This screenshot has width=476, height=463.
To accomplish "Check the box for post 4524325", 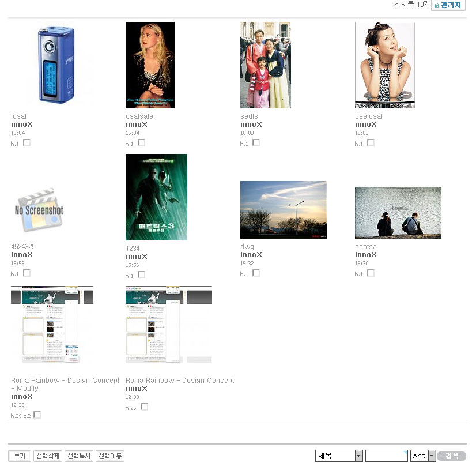I will [x=27, y=273].
